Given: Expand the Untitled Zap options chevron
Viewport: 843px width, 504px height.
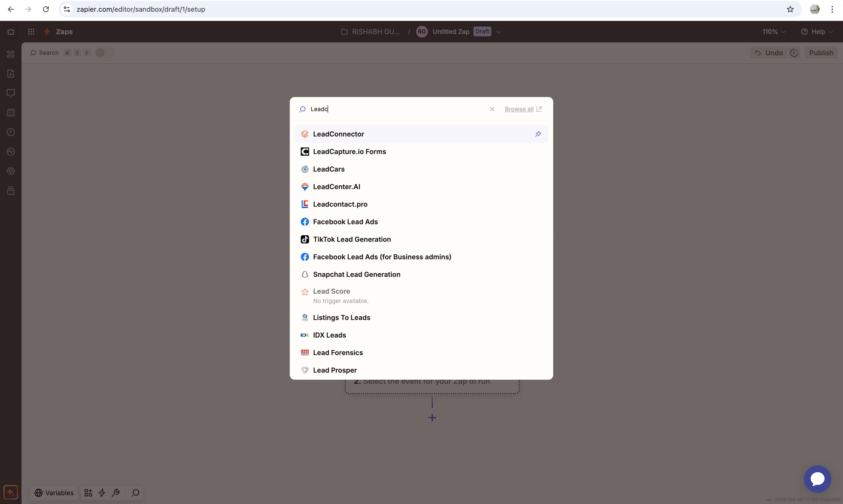Looking at the screenshot, I should (498, 32).
